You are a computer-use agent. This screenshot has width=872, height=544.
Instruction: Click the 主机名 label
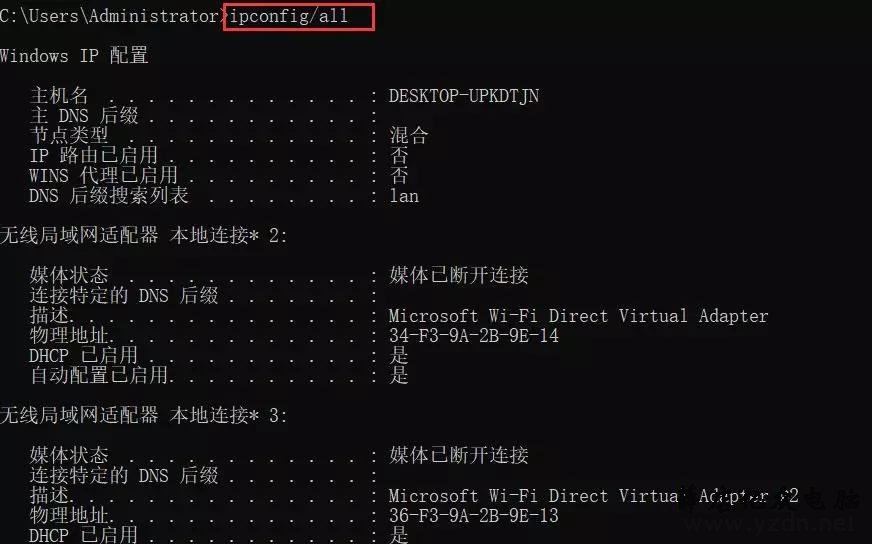(59, 96)
